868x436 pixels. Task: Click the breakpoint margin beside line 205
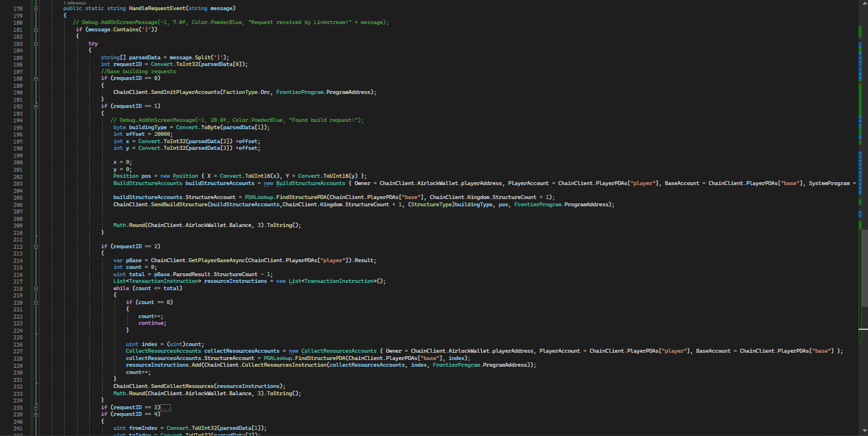point(6,197)
